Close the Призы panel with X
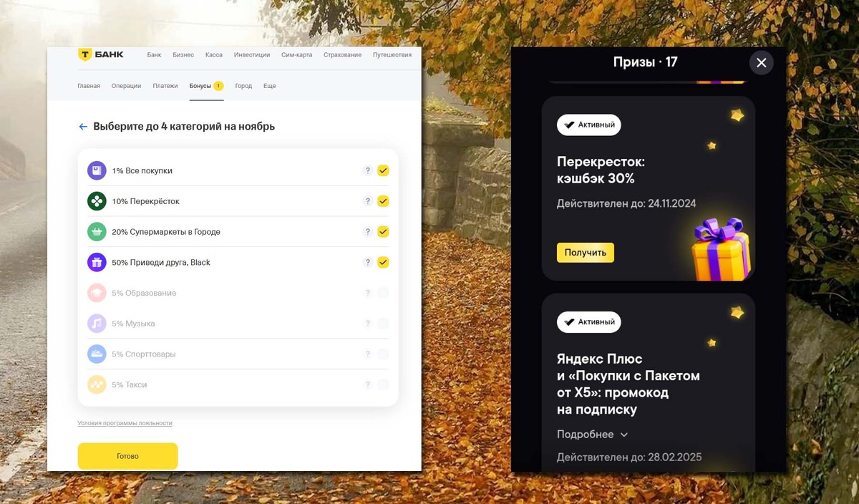The height and width of the screenshot is (504, 859). tap(761, 62)
